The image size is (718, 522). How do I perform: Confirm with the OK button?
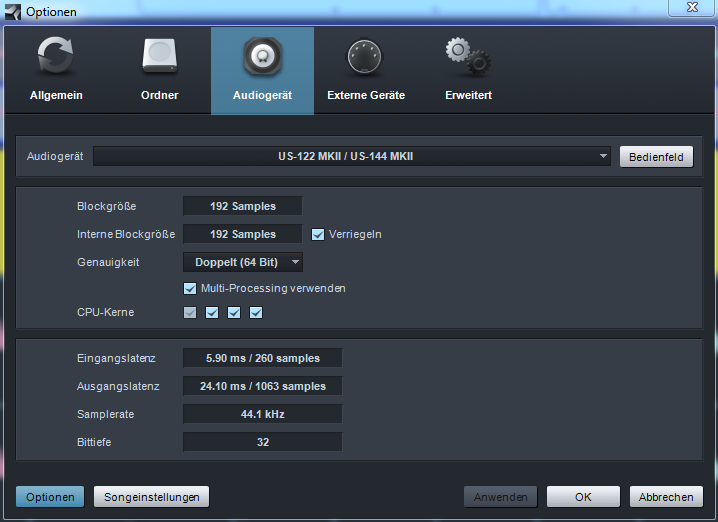(x=583, y=497)
